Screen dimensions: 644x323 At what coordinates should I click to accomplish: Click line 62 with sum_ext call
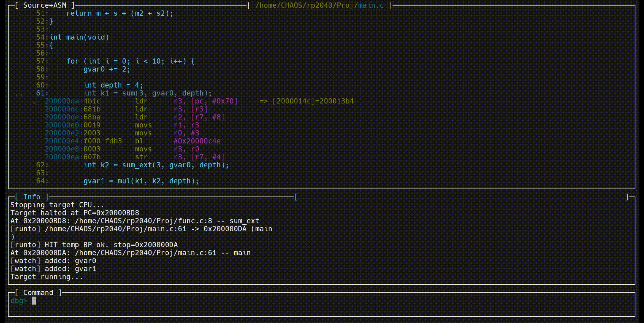[156, 165]
